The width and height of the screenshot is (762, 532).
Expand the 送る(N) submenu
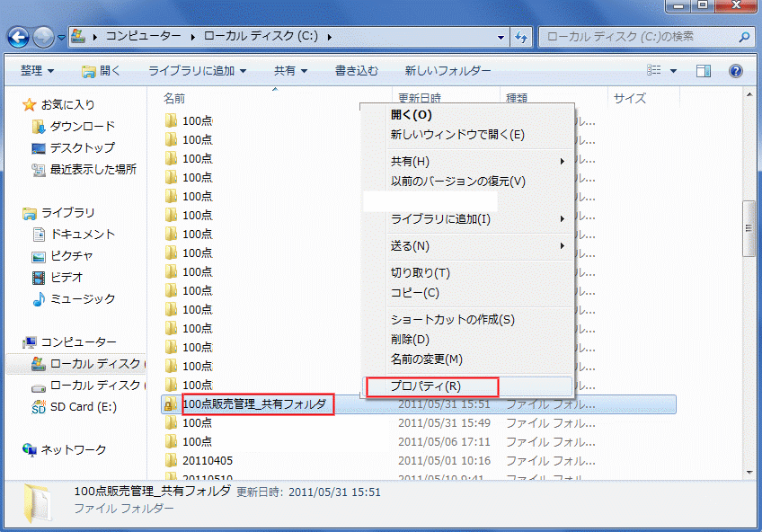(468, 246)
